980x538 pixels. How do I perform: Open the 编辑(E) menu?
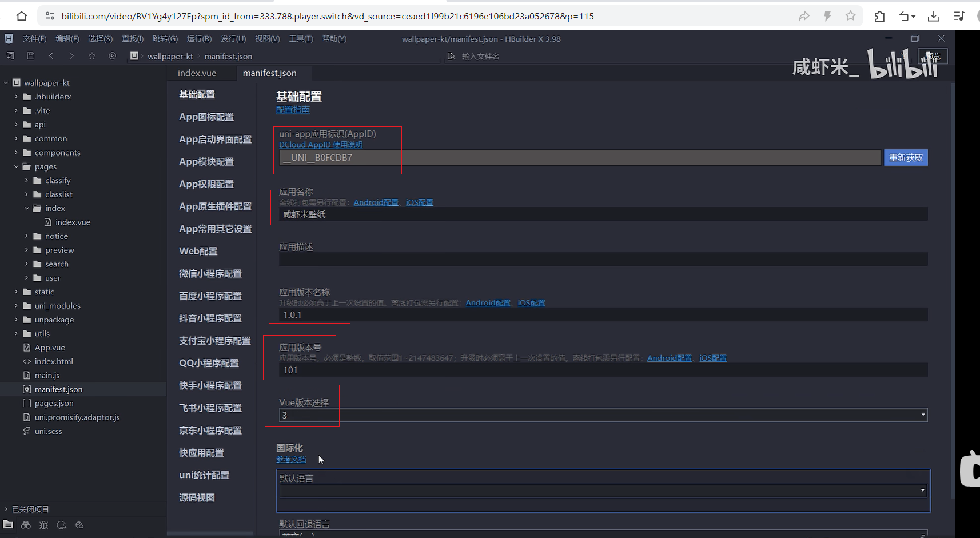[x=67, y=38]
